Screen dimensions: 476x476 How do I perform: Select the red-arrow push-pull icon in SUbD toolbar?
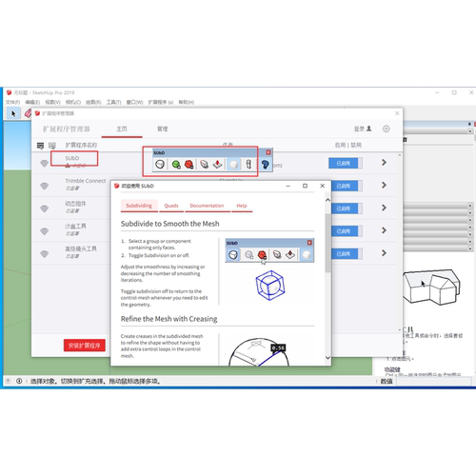218,165
